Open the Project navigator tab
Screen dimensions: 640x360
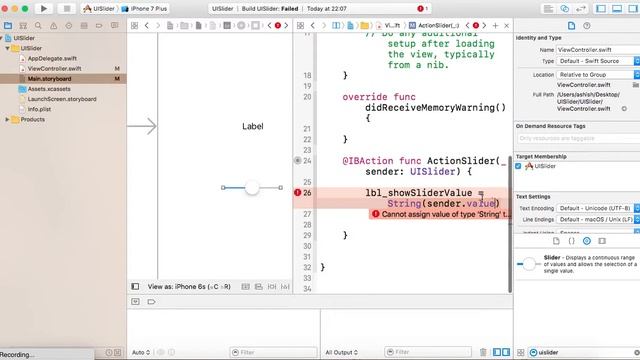pos(8,25)
